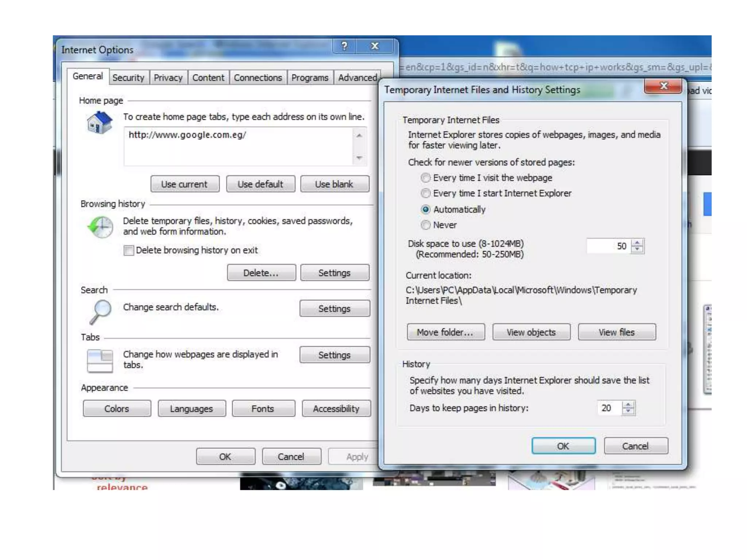
Task: Enable Delete browsing history on exit
Action: click(128, 250)
